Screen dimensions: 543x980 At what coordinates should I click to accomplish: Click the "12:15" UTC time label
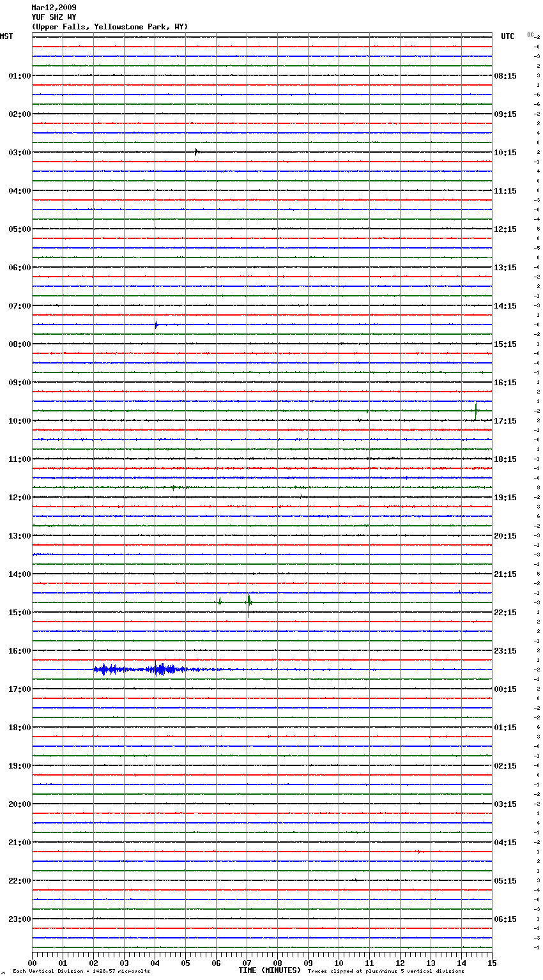click(505, 229)
